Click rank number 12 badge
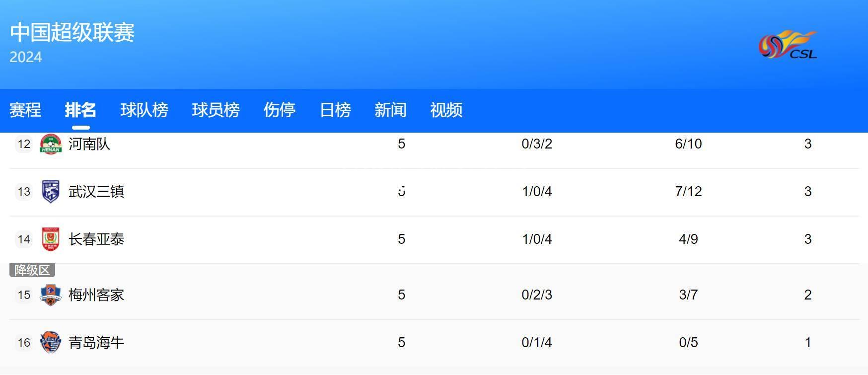 click(x=24, y=144)
